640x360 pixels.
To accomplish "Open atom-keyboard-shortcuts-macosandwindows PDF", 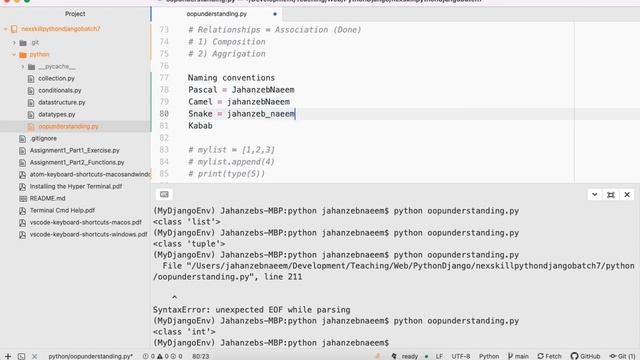I will [x=90, y=174].
